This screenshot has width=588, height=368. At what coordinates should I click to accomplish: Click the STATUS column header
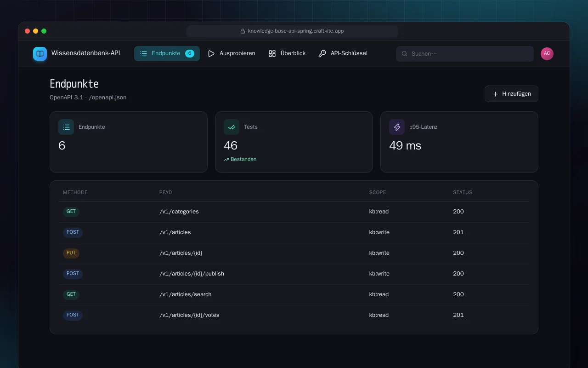[463, 192]
